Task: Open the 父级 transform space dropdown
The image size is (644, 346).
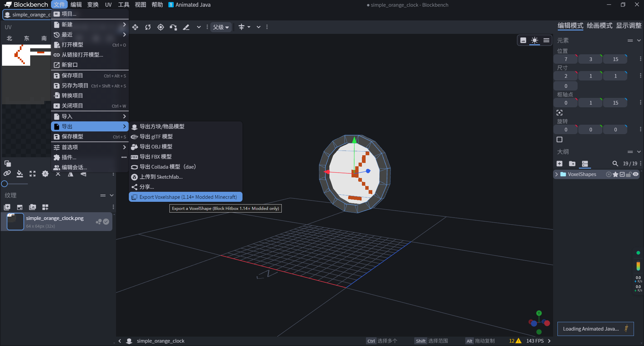Action: [221, 27]
